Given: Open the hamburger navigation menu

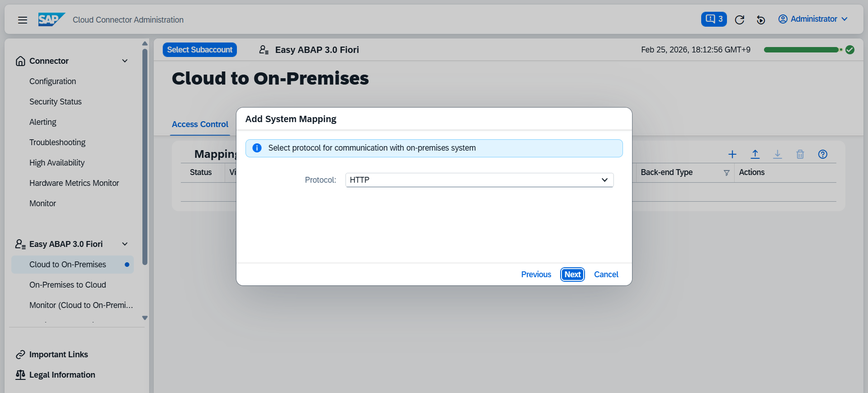Looking at the screenshot, I should [23, 20].
